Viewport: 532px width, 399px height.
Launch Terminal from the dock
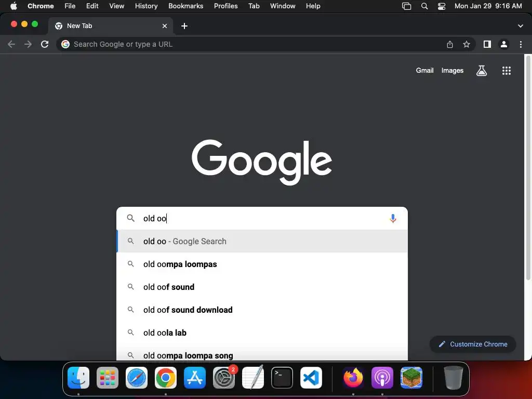click(x=282, y=378)
